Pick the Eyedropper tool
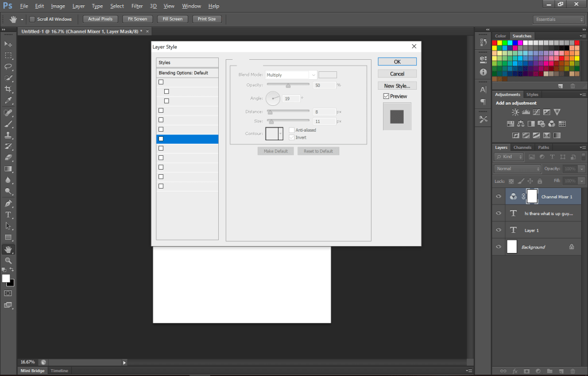The image size is (588, 376). (x=9, y=101)
